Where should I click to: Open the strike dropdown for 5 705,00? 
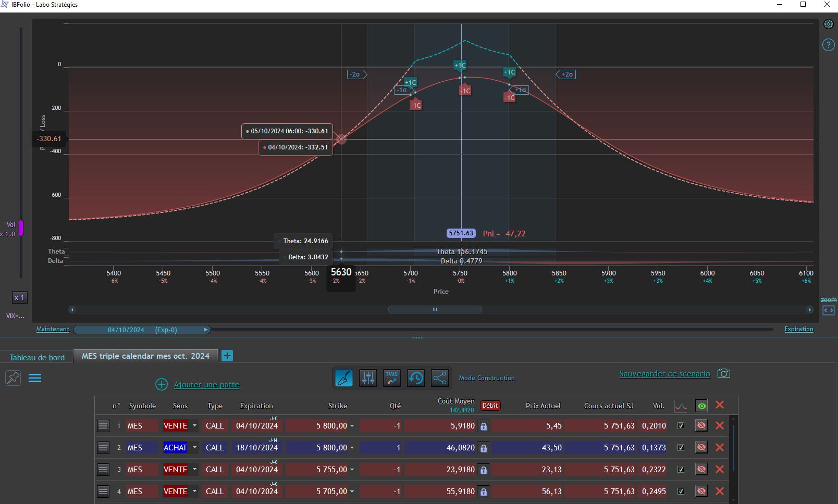352,492
